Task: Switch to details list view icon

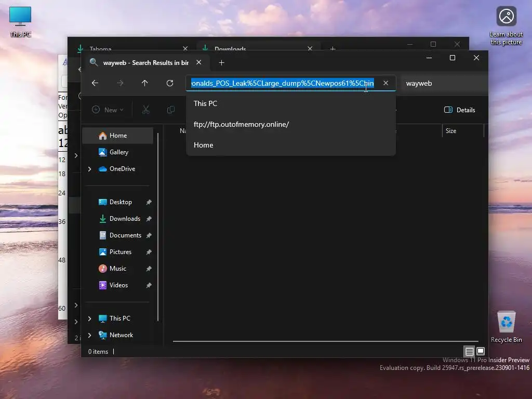Action: 470,351
